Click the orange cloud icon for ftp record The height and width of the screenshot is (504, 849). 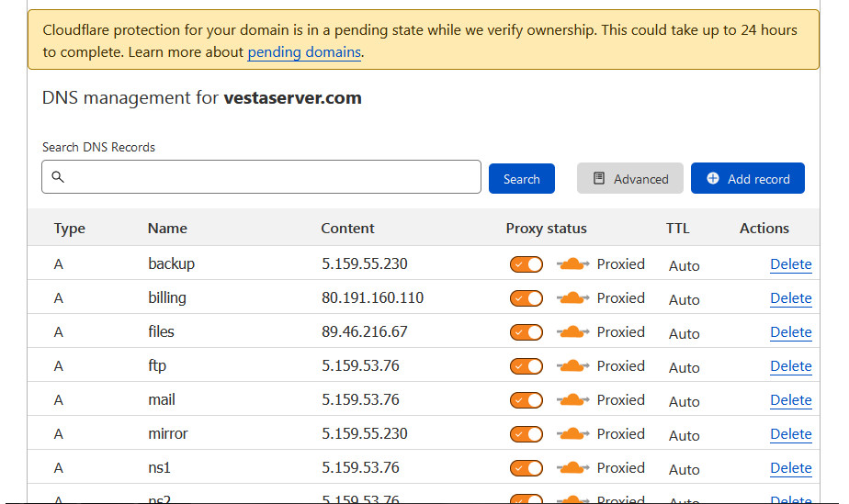click(x=573, y=366)
